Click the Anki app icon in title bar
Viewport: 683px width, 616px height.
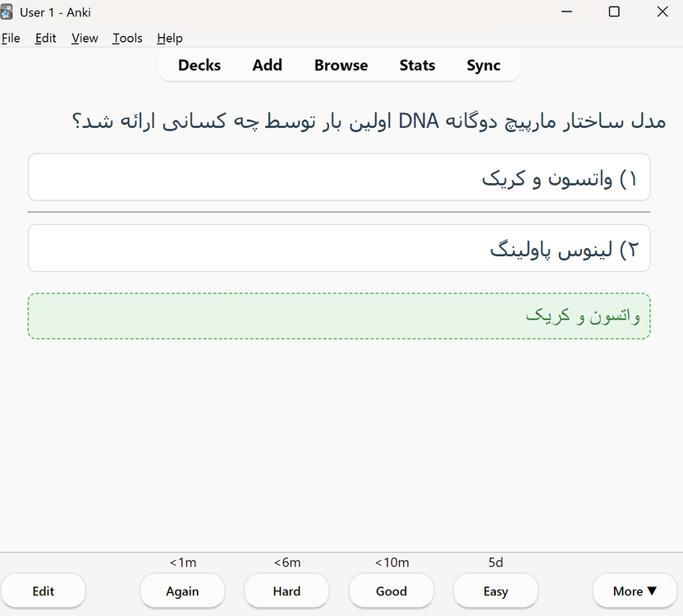point(7,12)
